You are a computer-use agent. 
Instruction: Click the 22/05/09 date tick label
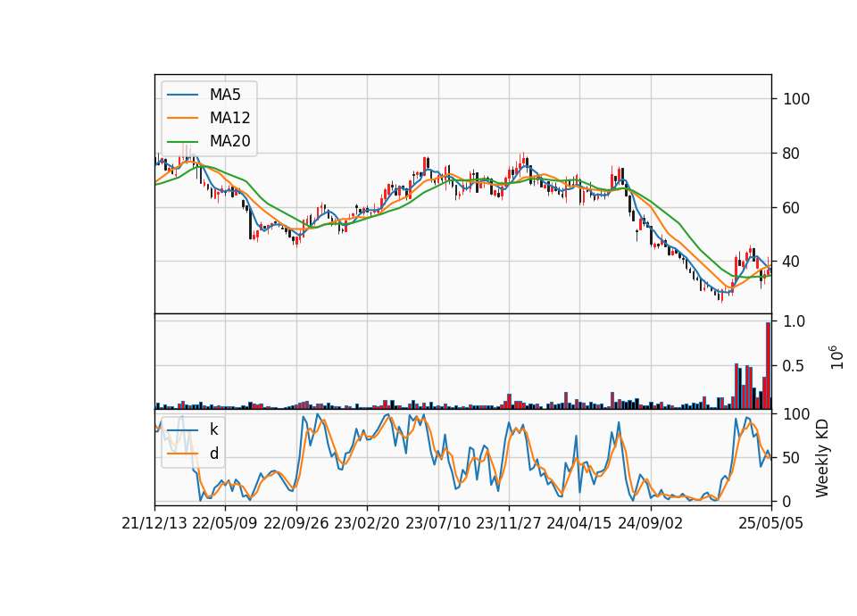click(225, 523)
